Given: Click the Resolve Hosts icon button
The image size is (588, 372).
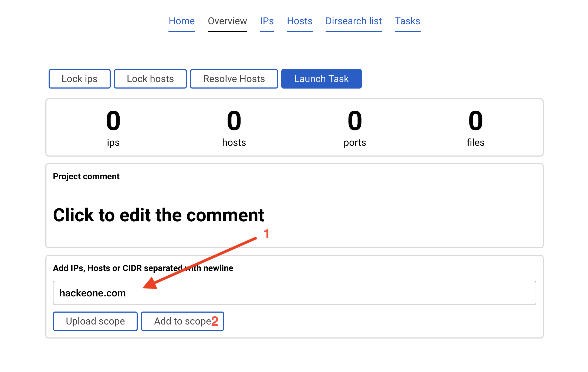Looking at the screenshot, I should [234, 79].
